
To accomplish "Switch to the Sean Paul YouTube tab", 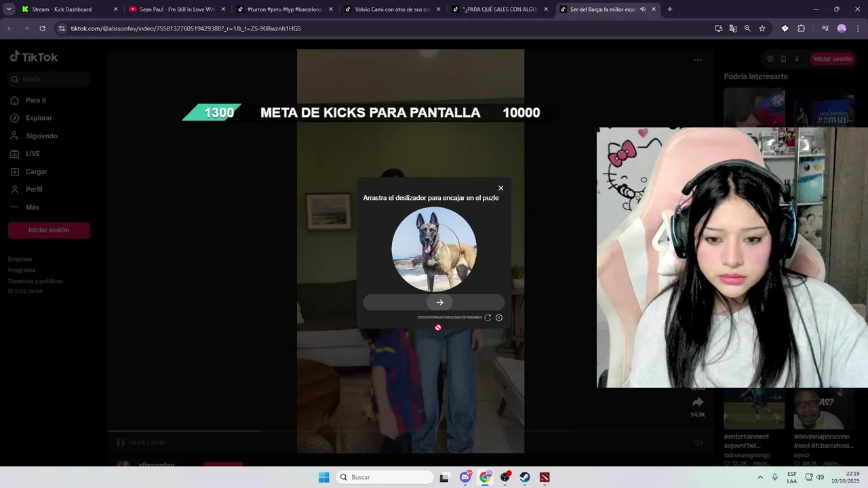I will [176, 9].
